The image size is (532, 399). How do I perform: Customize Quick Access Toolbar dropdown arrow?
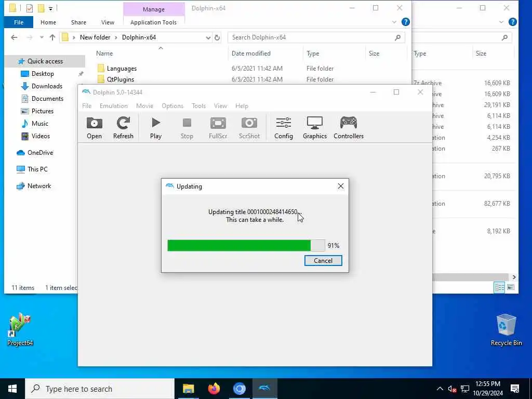click(50, 8)
